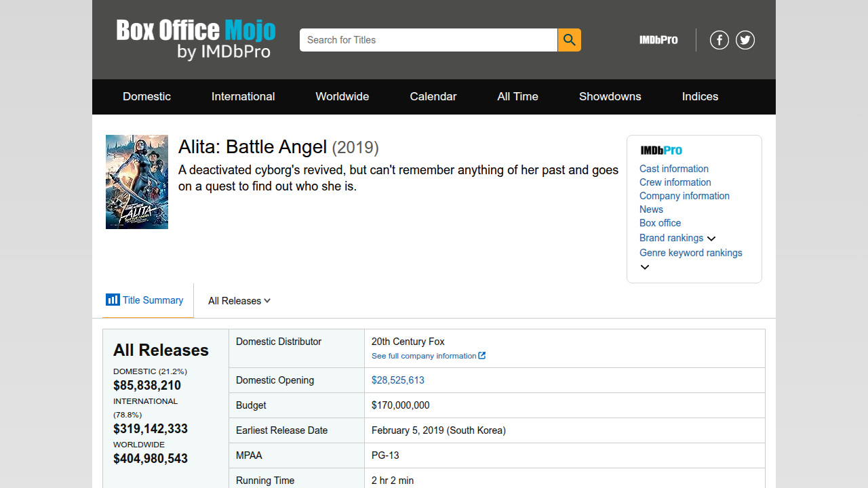This screenshot has width=868, height=488.
Task: Open the All Time menu
Action: pyautogui.click(x=517, y=96)
